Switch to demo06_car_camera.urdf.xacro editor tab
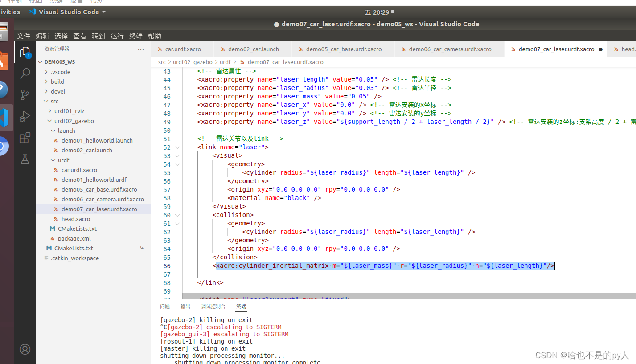 (x=450, y=49)
